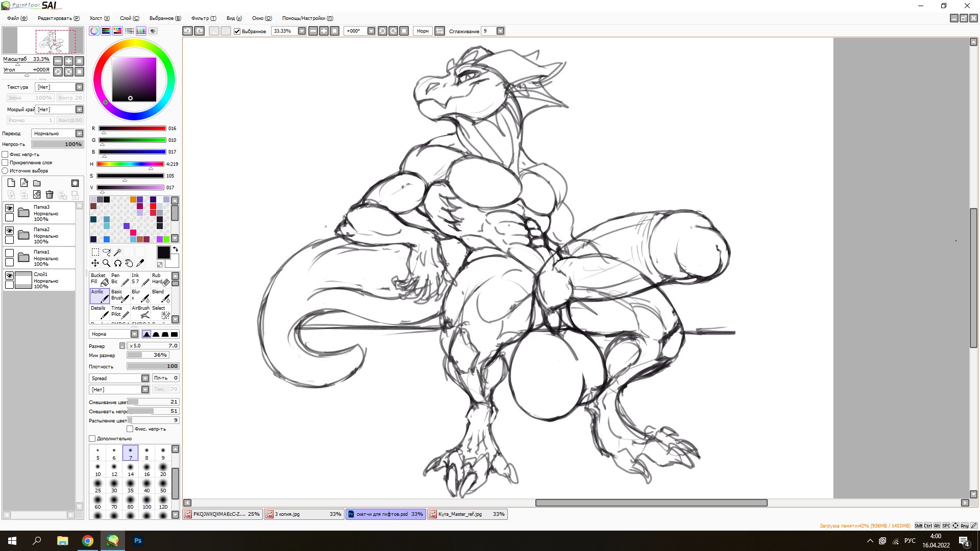Open the Текстура dropdown
The image size is (980, 551).
[x=79, y=87]
